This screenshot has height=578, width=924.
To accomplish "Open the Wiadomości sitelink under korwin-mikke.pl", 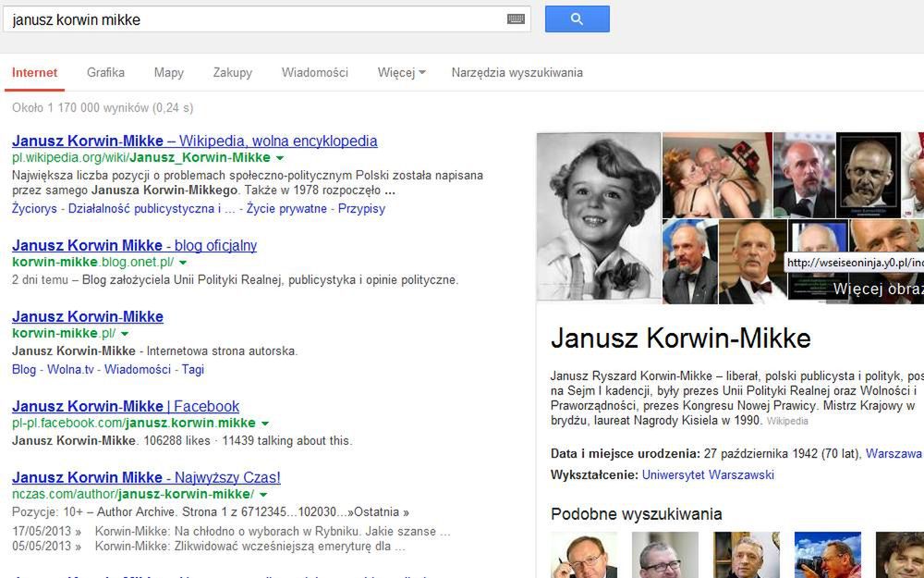I will 138,369.
